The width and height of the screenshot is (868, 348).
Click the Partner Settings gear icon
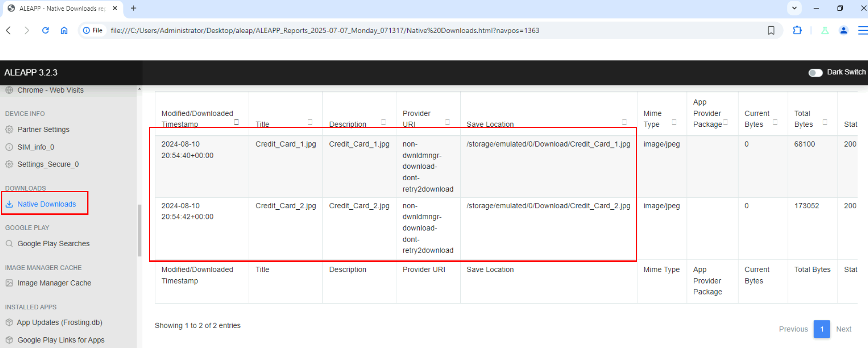tap(9, 130)
